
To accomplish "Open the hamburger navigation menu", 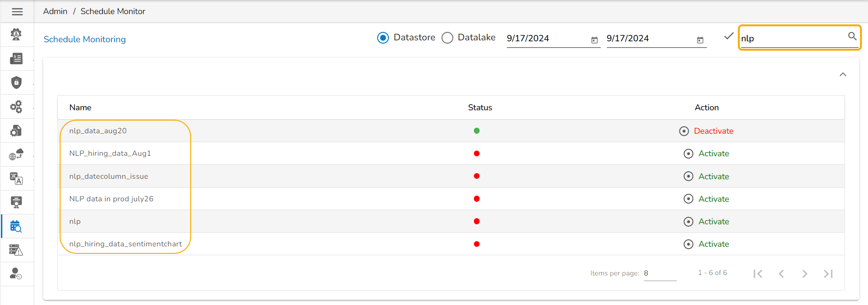I will [x=17, y=12].
